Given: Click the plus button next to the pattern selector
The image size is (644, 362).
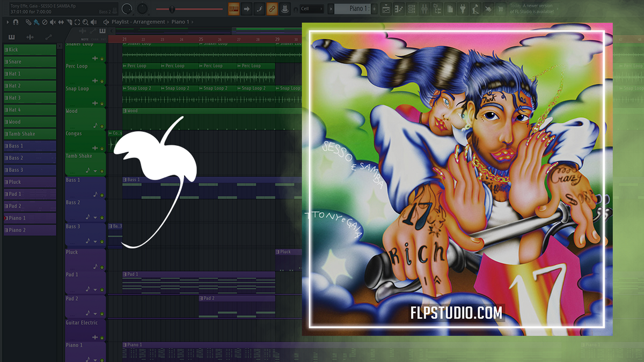Looking at the screenshot, I should tap(374, 9).
